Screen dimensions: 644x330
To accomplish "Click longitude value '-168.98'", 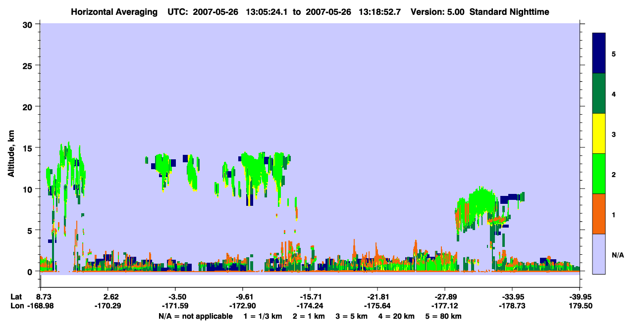I will (40, 306).
